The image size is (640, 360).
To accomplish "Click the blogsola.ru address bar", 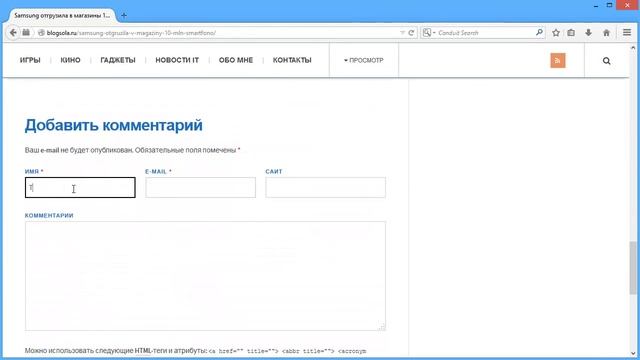I will (x=220, y=33).
